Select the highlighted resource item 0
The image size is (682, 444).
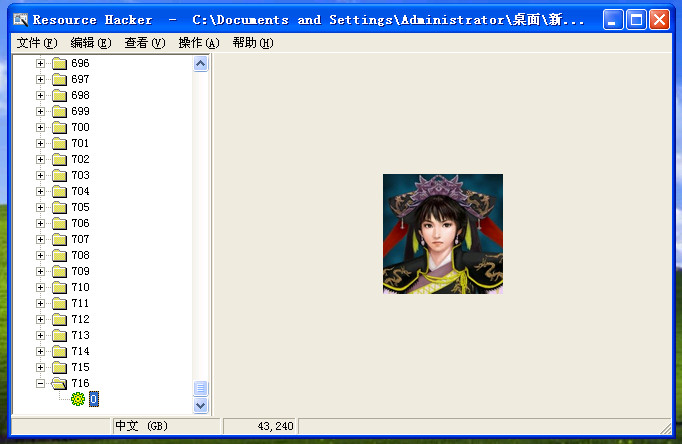pos(94,399)
